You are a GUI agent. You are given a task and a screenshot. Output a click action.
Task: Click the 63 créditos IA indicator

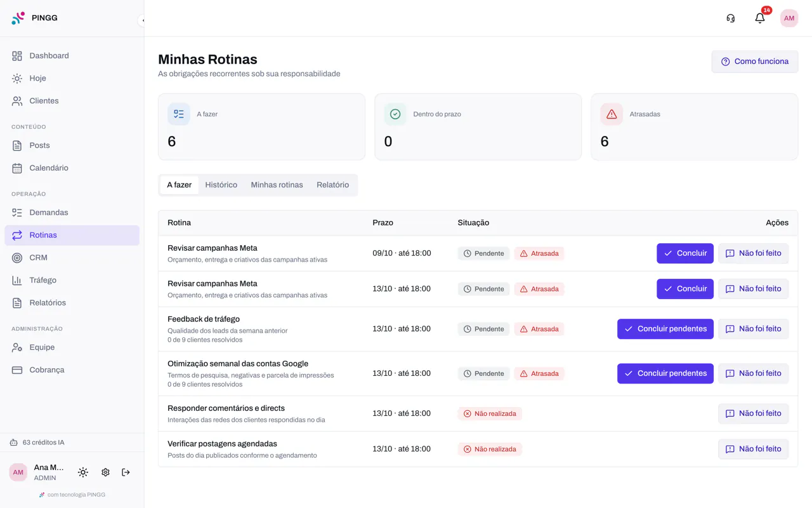pyautogui.click(x=37, y=443)
